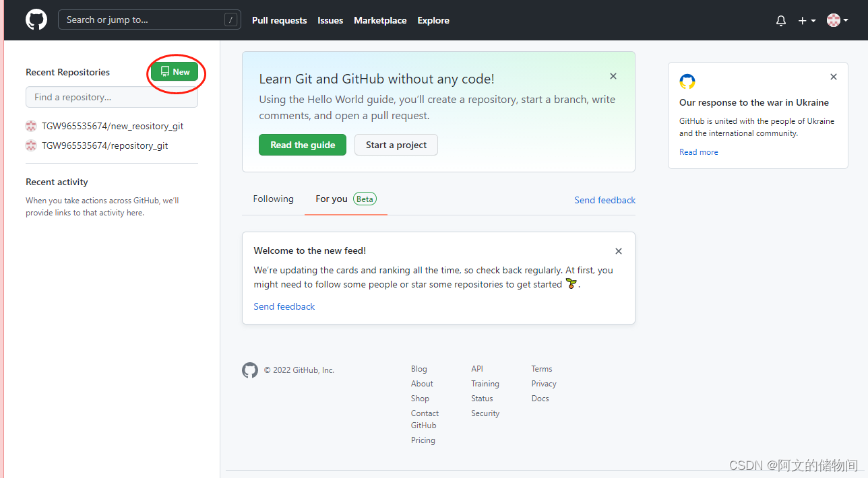
Task: Click the Our response to the war heading
Action: coord(754,103)
